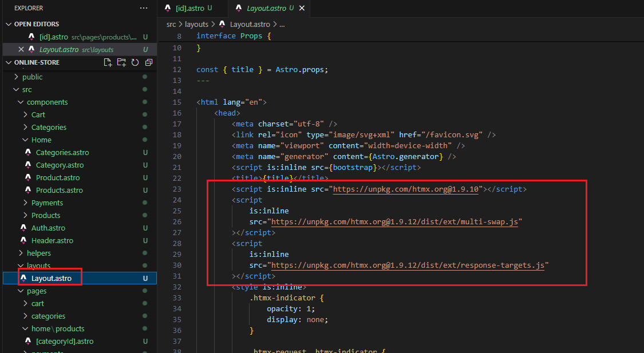
Task: Collapse the components folder
Action: point(21,102)
